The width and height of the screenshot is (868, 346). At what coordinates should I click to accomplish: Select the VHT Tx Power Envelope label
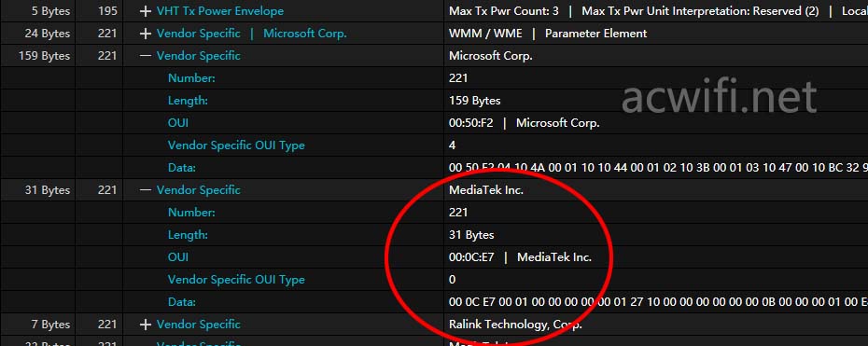point(220,11)
